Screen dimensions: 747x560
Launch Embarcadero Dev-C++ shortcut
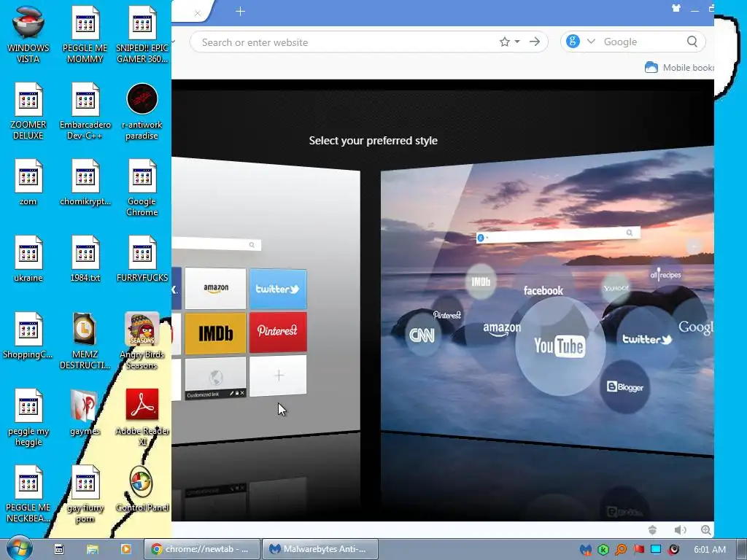click(85, 111)
